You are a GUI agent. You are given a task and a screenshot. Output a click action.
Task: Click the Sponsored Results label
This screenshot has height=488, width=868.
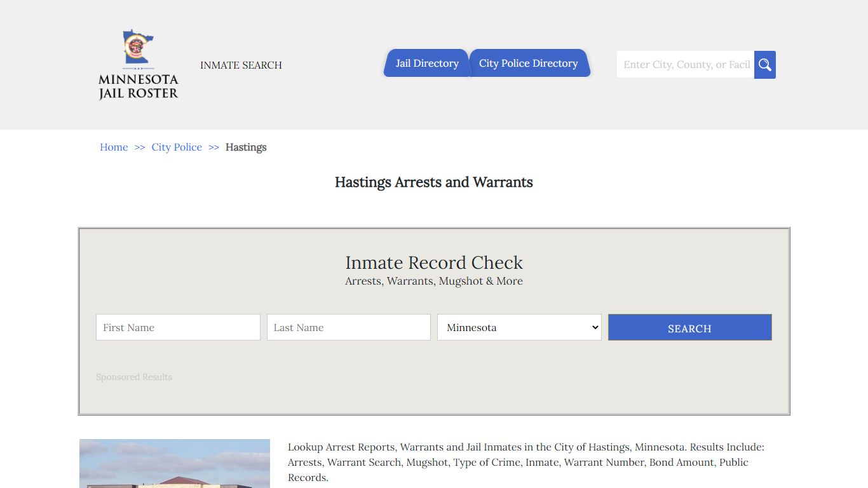tap(134, 377)
